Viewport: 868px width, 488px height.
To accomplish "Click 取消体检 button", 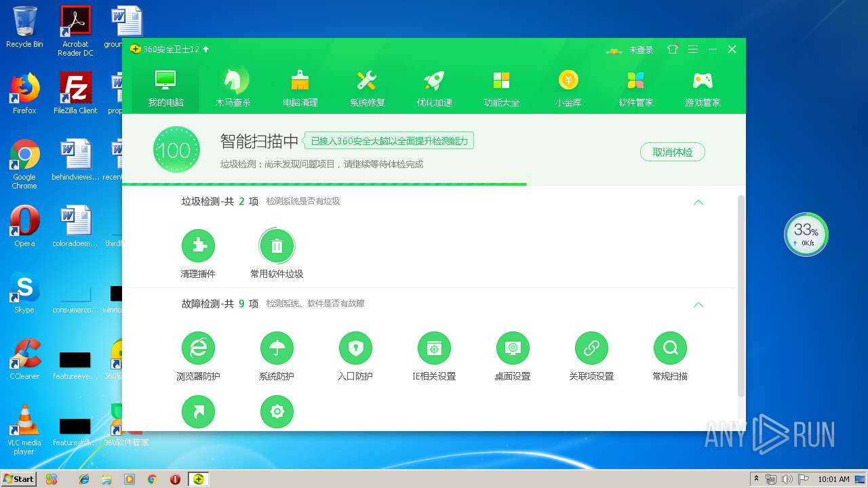I will [672, 152].
